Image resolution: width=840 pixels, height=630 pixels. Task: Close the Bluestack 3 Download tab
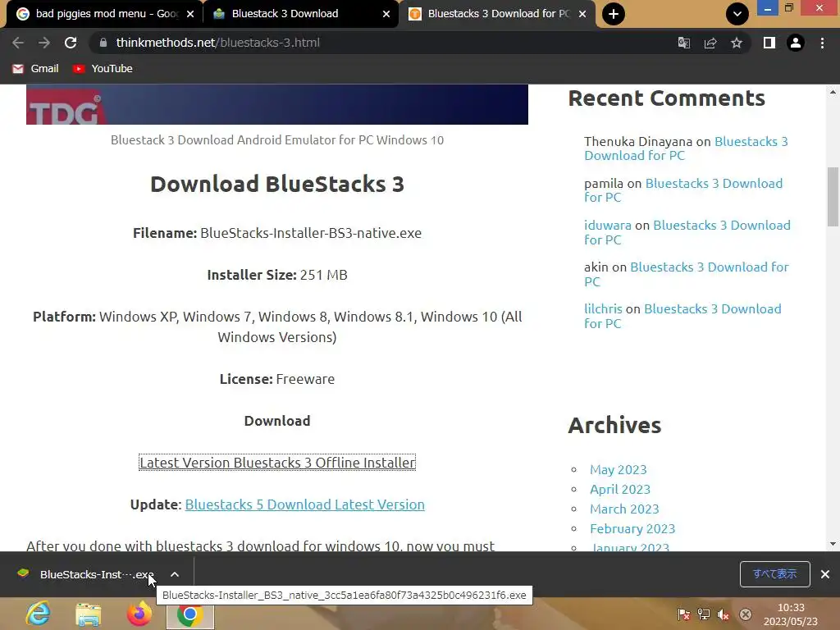pos(386,14)
